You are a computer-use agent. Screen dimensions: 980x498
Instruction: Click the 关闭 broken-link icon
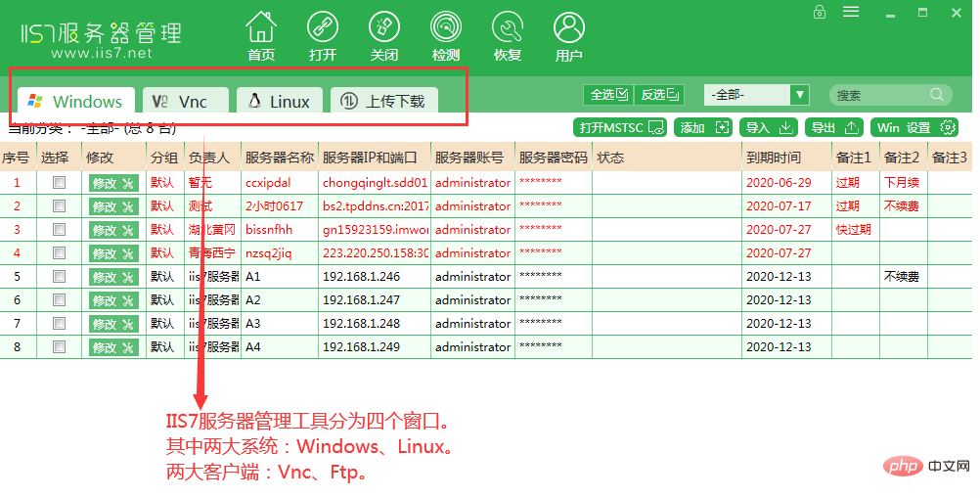[x=383, y=28]
